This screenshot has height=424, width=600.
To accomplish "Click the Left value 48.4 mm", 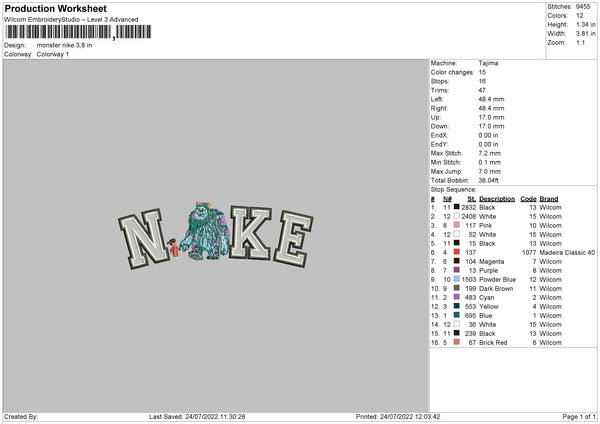I will (491, 99).
